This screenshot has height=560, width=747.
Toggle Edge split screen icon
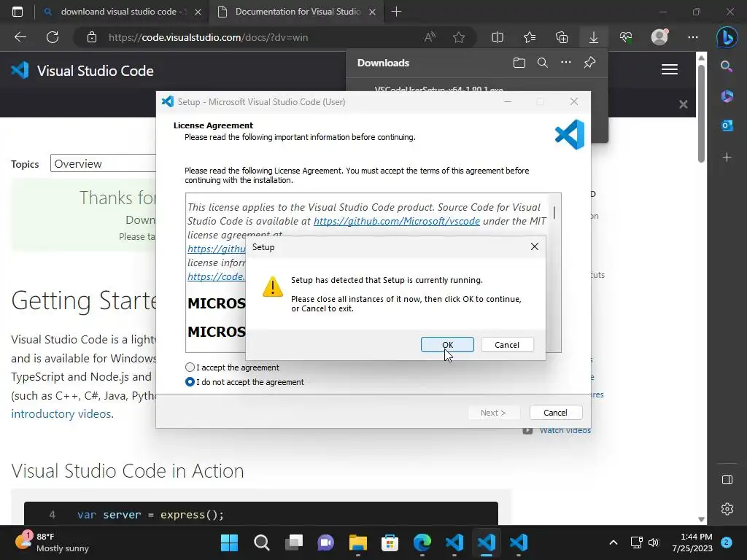point(498,37)
